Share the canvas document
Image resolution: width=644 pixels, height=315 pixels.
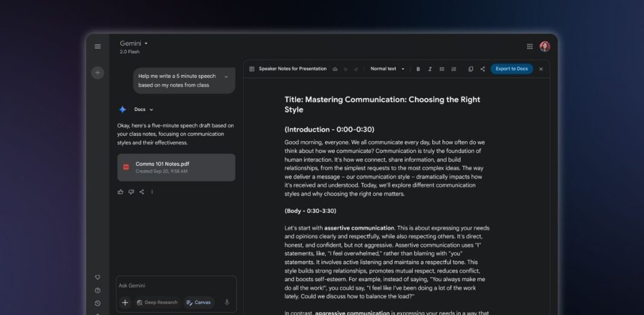482,69
